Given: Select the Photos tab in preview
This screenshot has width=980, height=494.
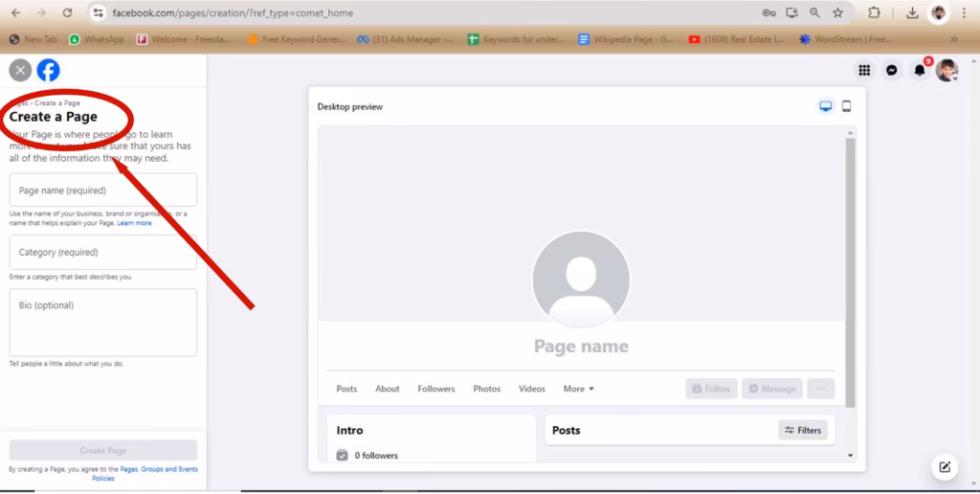Looking at the screenshot, I should pos(487,389).
